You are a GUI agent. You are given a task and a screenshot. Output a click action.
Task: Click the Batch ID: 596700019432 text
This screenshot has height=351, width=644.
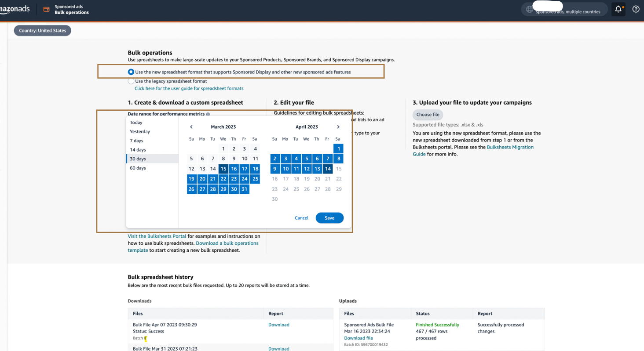click(x=366, y=345)
